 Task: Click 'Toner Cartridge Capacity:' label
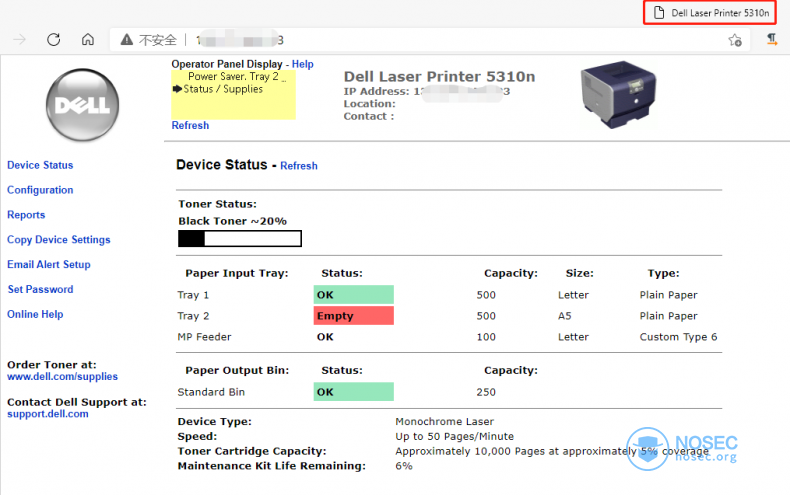(x=252, y=451)
